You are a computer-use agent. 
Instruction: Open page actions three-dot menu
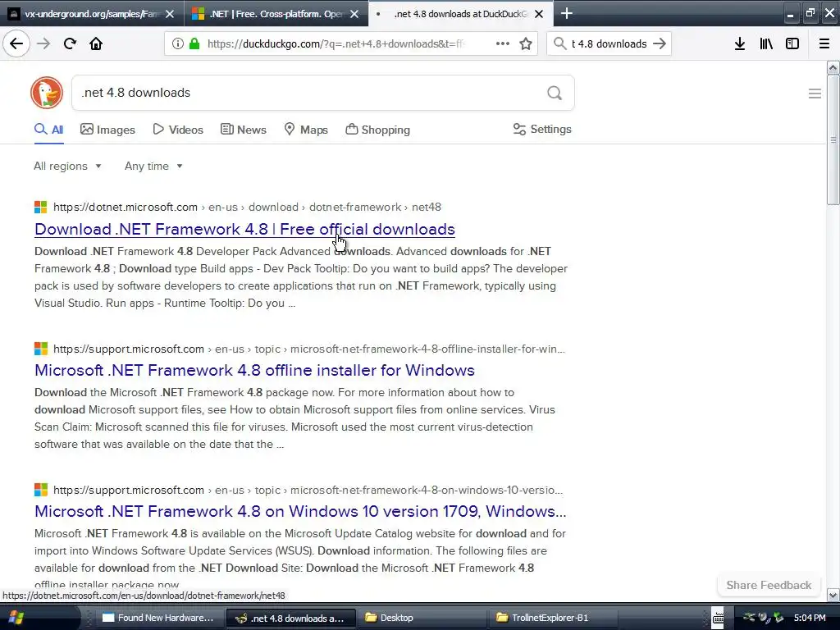[503, 43]
